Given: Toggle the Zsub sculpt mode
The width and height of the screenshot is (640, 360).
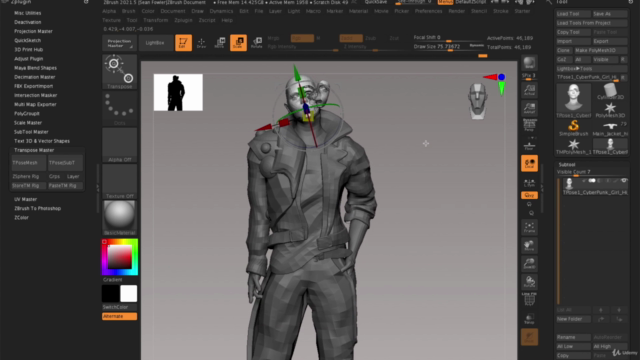Looking at the screenshot, I should pos(371,38).
